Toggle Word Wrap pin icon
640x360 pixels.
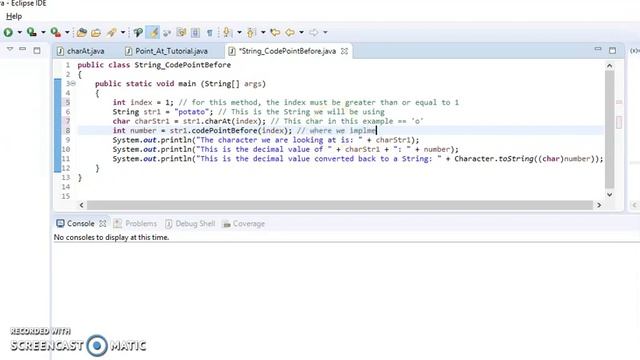point(138,32)
